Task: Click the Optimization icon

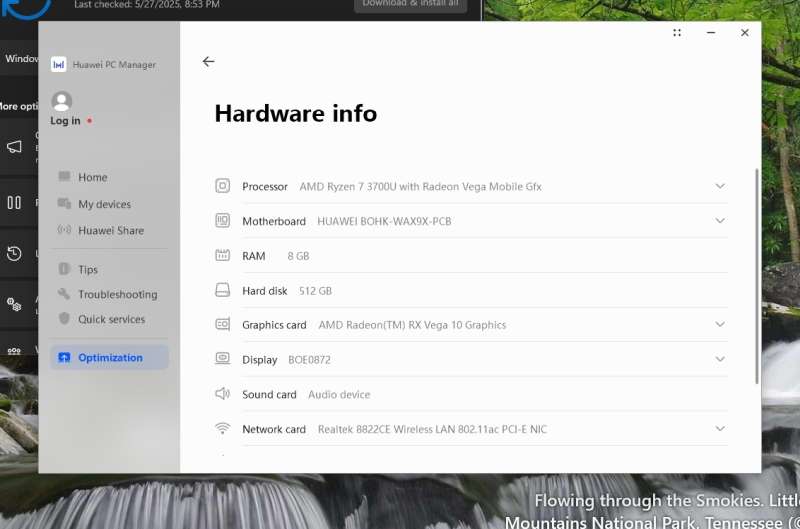Action: tap(64, 358)
